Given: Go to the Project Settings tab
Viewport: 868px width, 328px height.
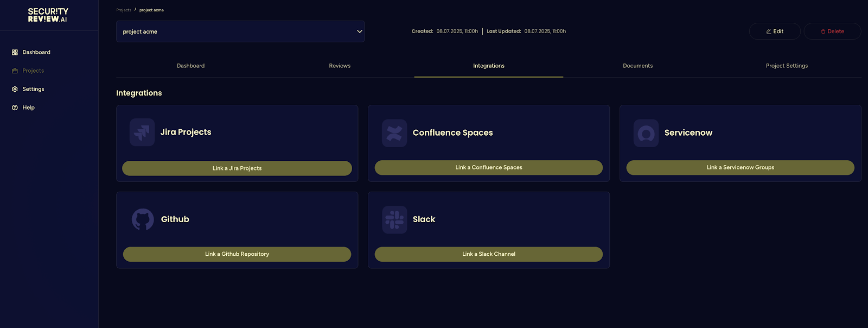Looking at the screenshot, I should pos(787,66).
